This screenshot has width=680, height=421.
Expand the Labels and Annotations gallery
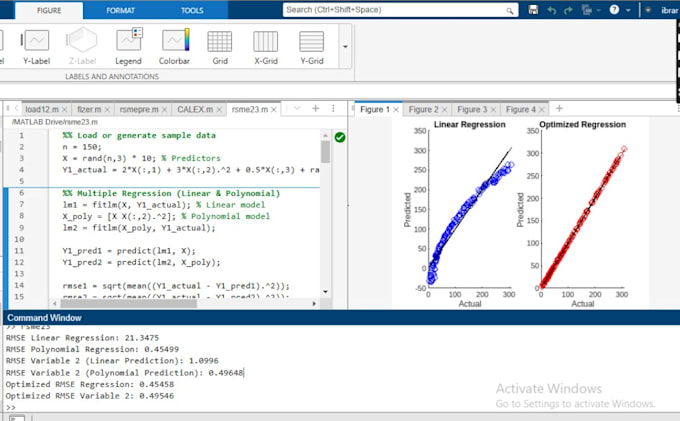tap(345, 46)
